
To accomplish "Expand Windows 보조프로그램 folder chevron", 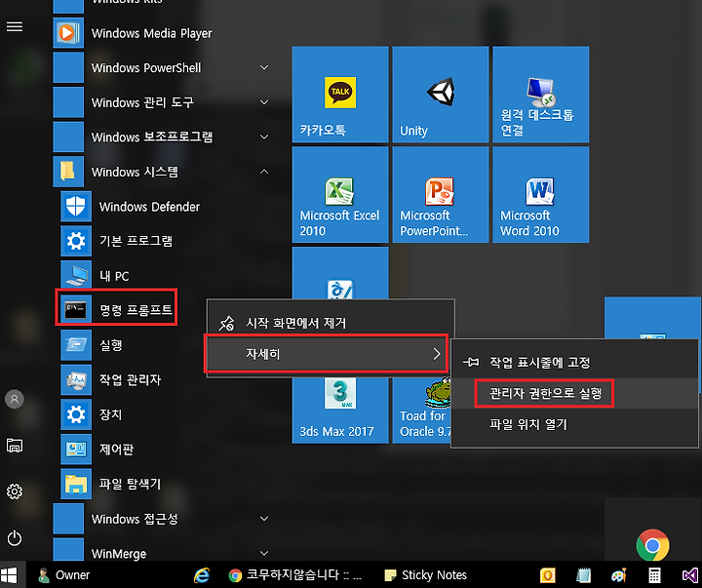I will pos(264,137).
